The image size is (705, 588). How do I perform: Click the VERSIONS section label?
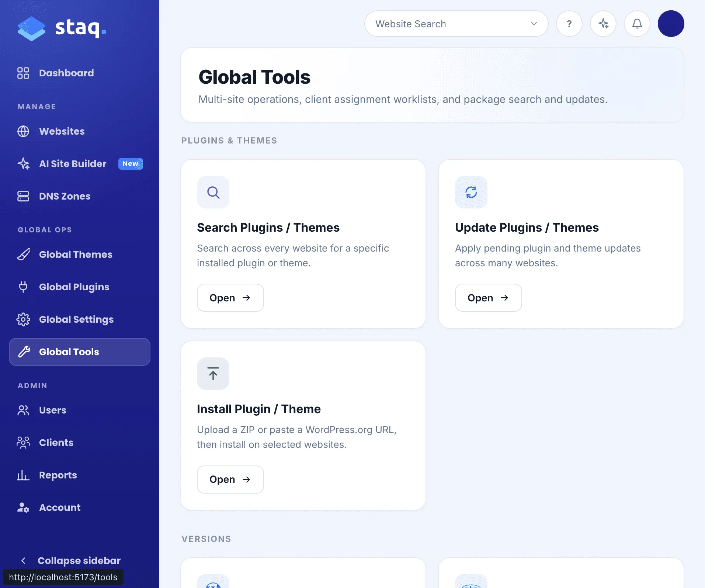[x=206, y=539]
